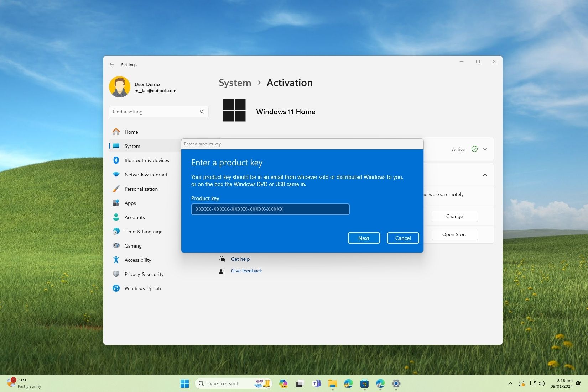Image resolution: width=588 pixels, height=392 pixels.
Task: Click the do-not-disturb bell in system tray
Action: point(578,383)
